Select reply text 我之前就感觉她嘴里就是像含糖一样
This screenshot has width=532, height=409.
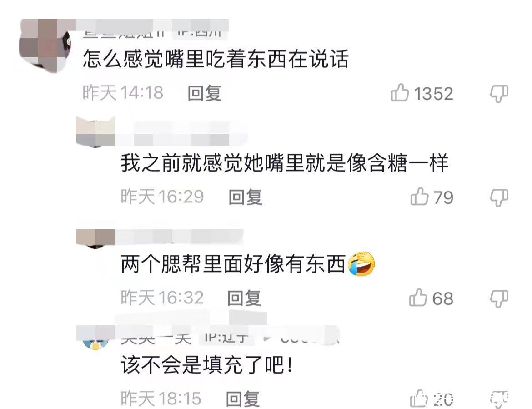285,162
